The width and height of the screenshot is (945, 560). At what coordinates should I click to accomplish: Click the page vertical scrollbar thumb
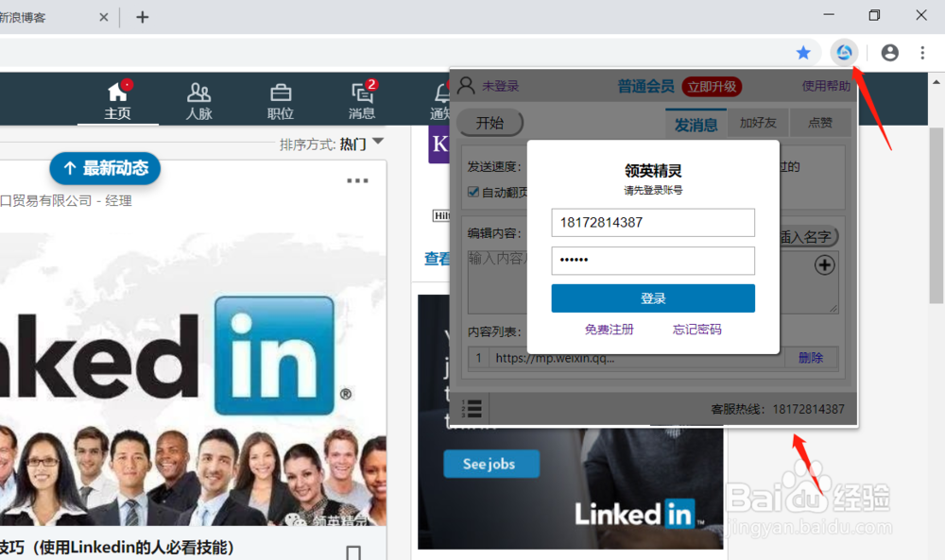[x=936, y=215]
